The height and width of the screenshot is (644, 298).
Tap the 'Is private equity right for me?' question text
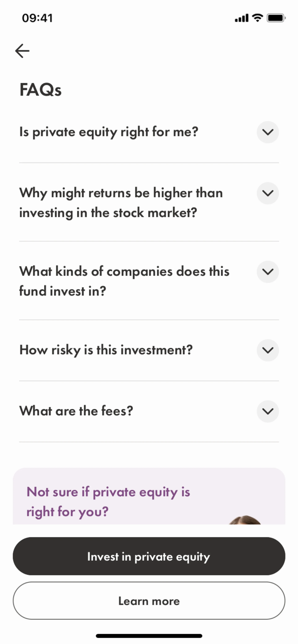tap(109, 132)
